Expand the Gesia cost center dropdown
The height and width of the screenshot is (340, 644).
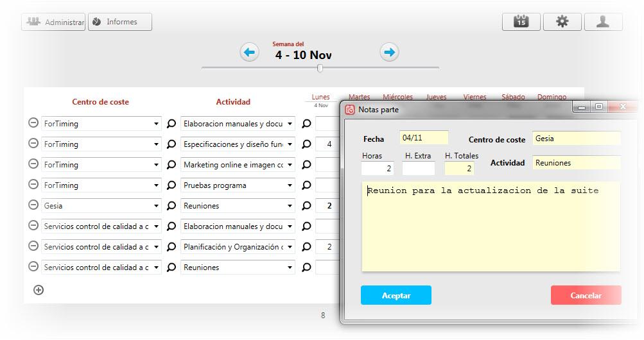[156, 206]
